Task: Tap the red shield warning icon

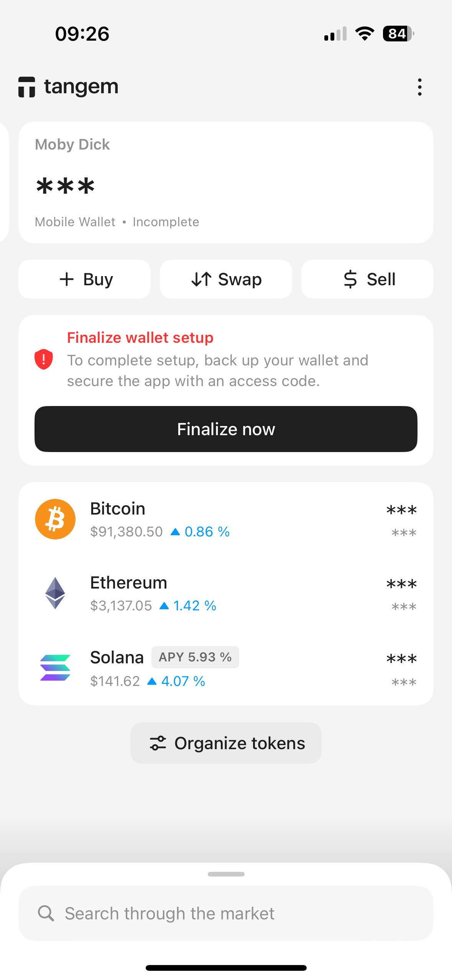Action: point(44,359)
